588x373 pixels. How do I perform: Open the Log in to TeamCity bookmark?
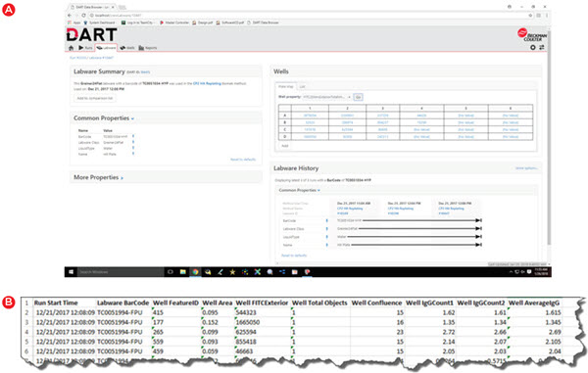(x=137, y=23)
